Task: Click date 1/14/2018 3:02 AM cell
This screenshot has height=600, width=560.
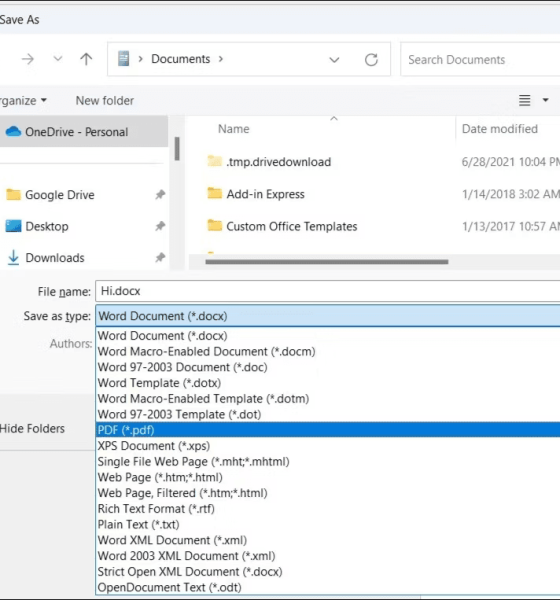Action: [511, 194]
